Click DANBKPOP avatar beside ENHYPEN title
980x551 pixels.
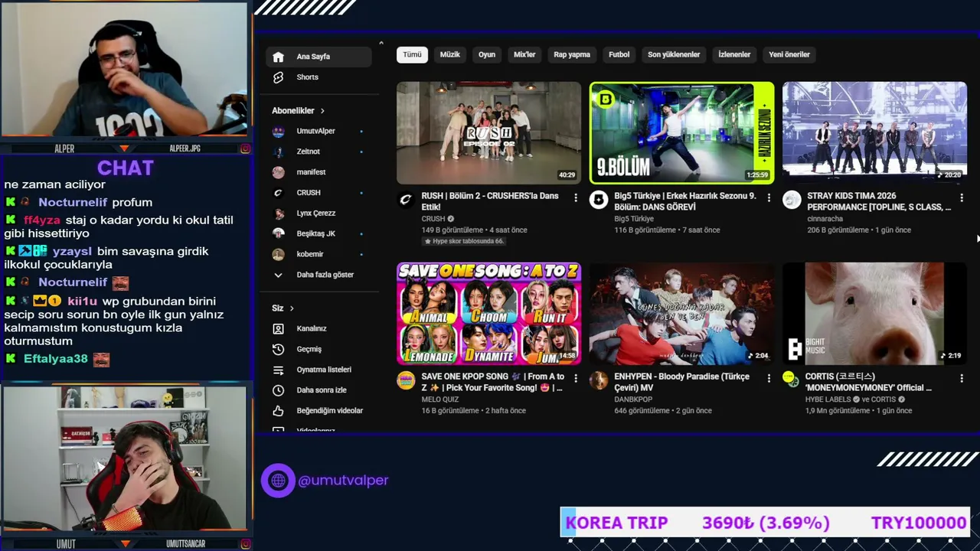point(599,381)
